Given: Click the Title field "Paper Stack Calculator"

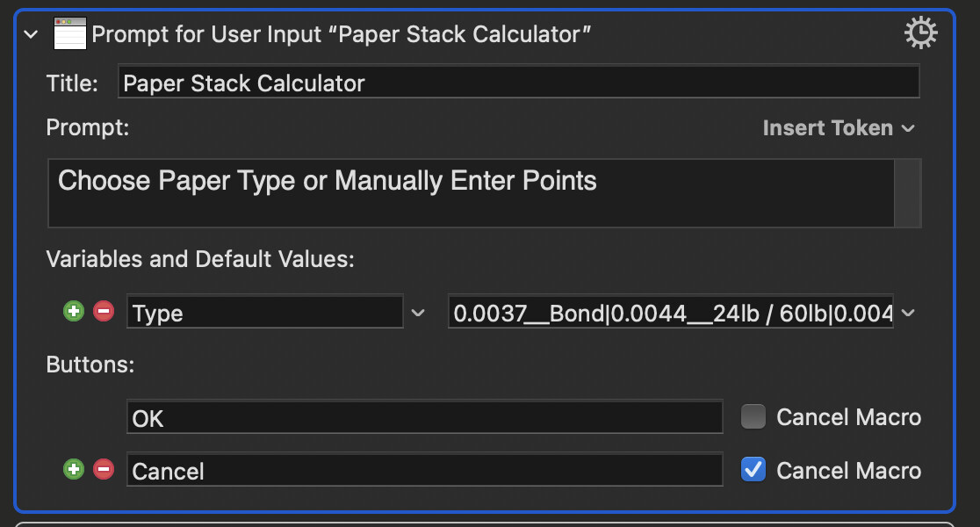Looking at the screenshot, I should point(518,83).
